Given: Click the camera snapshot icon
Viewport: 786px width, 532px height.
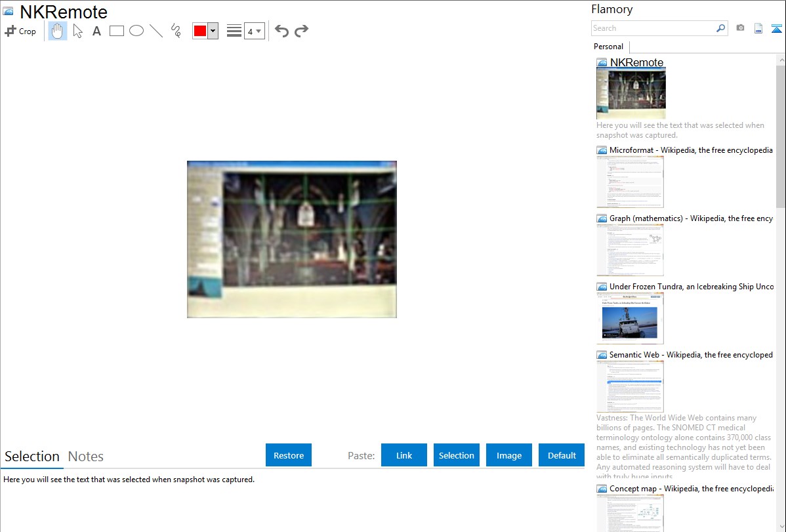Looking at the screenshot, I should pyautogui.click(x=740, y=28).
